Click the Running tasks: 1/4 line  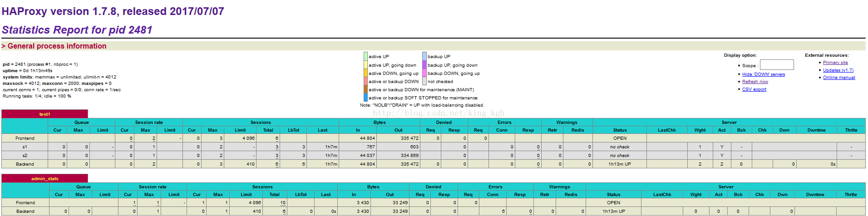click(37, 96)
